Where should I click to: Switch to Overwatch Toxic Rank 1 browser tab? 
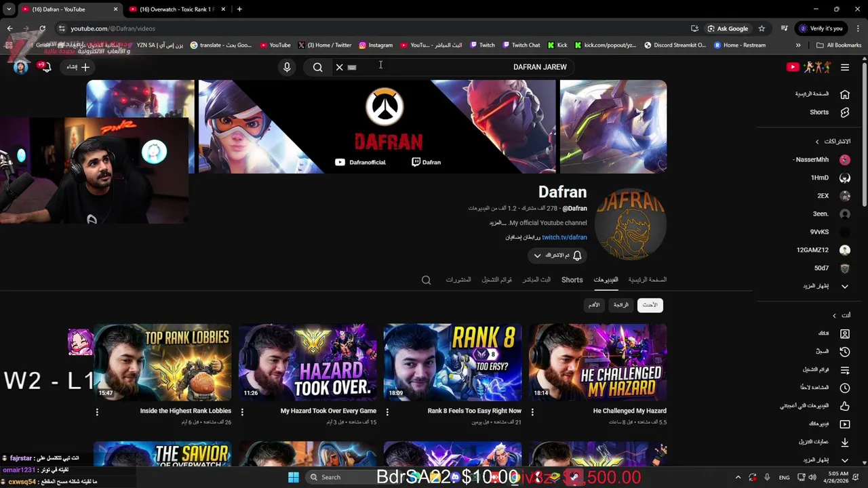[x=176, y=9]
